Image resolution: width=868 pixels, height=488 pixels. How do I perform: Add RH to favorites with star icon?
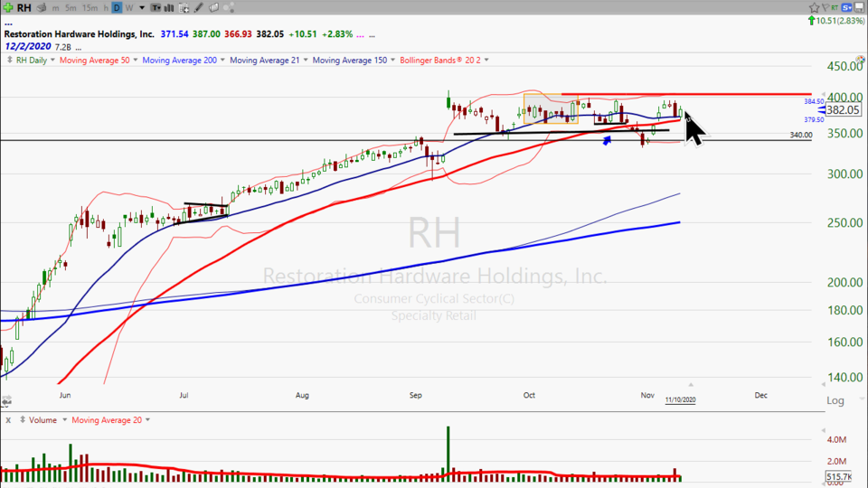click(814, 7)
